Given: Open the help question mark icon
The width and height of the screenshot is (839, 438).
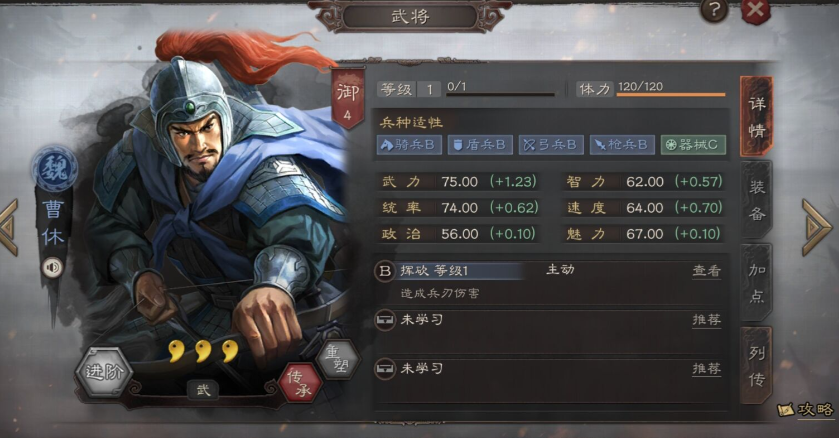Looking at the screenshot, I should click(714, 11).
